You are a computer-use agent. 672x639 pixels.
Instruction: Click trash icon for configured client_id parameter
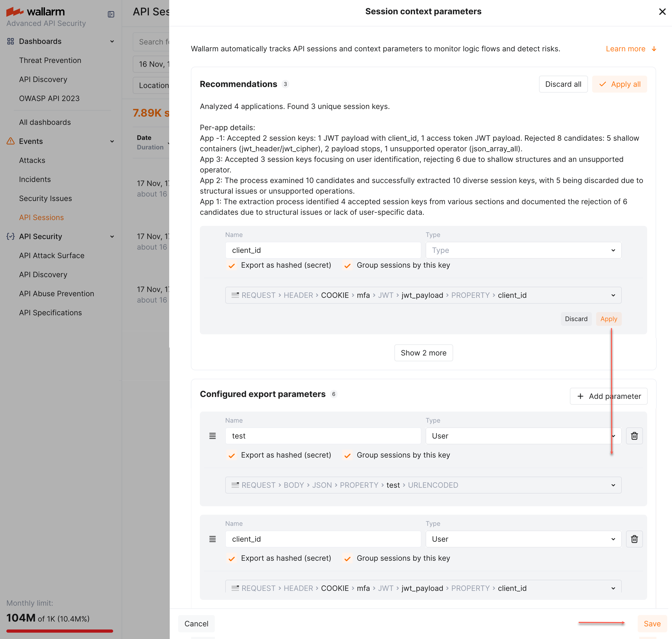tap(634, 539)
